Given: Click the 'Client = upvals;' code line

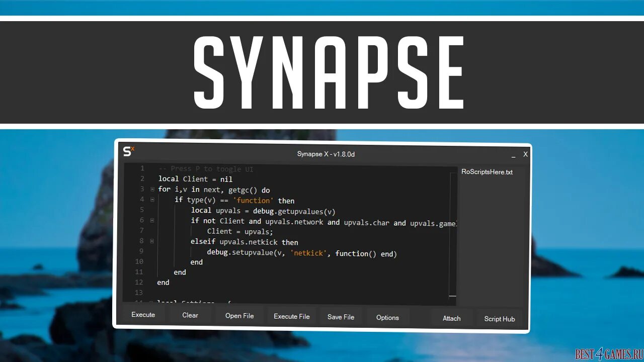Looking at the screenshot, I should [x=240, y=231].
